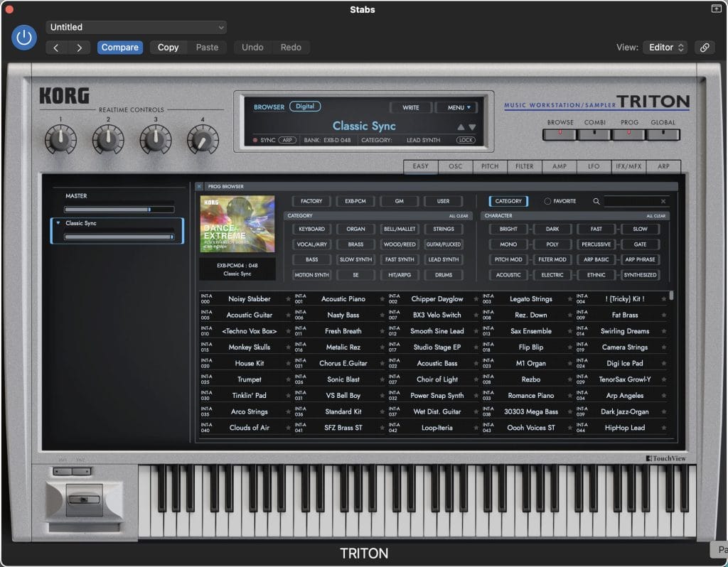The image size is (728, 567).
Task: Star the Monkey Skulls program
Action: 288,347
